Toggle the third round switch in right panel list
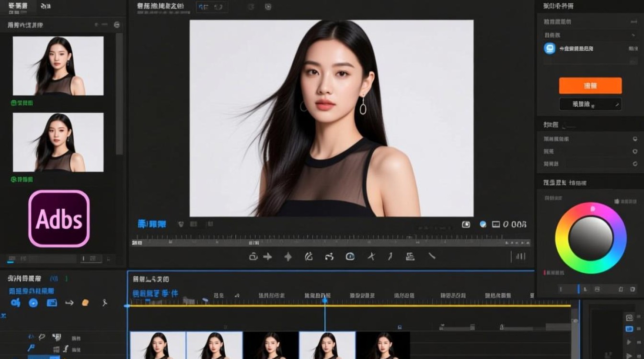644x359 pixels. click(x=635, y=164)
